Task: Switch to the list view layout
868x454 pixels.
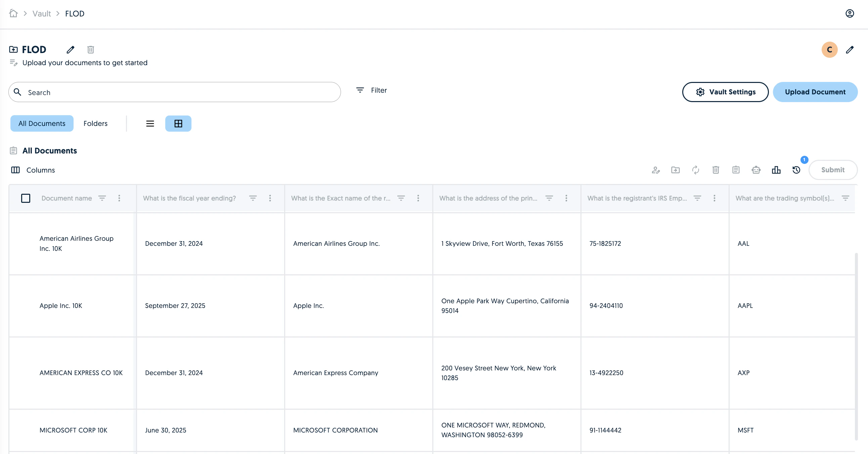Action: tap(150, 124)
